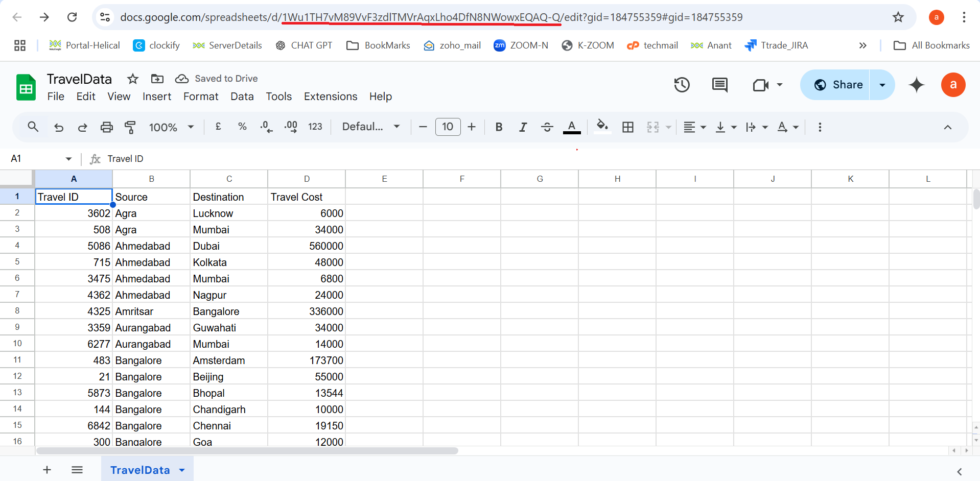
Task: Add a new sheet
Action: click(47, 470)
